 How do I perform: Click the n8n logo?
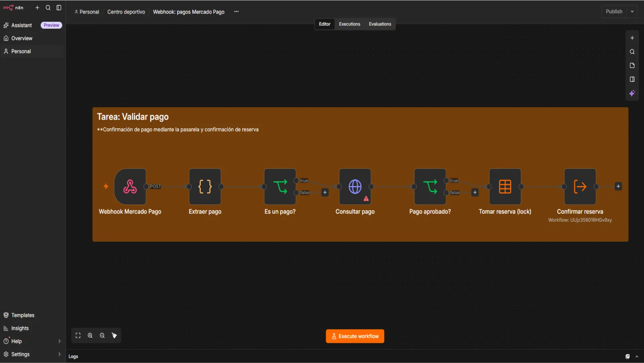(13, 8)
